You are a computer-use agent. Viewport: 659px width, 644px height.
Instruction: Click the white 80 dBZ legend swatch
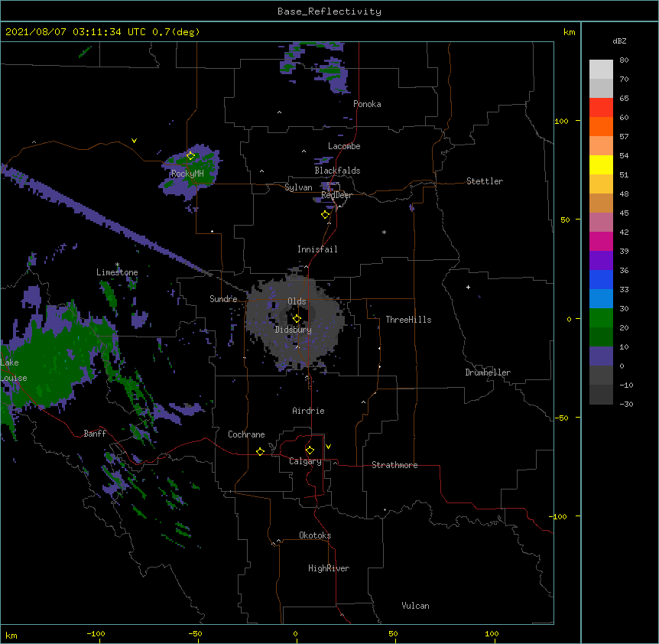(601, 70)
